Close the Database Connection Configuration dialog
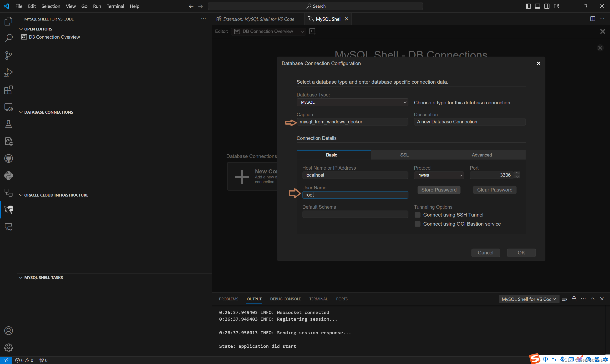This screenshot has width=610, height=364. (538, 63)
